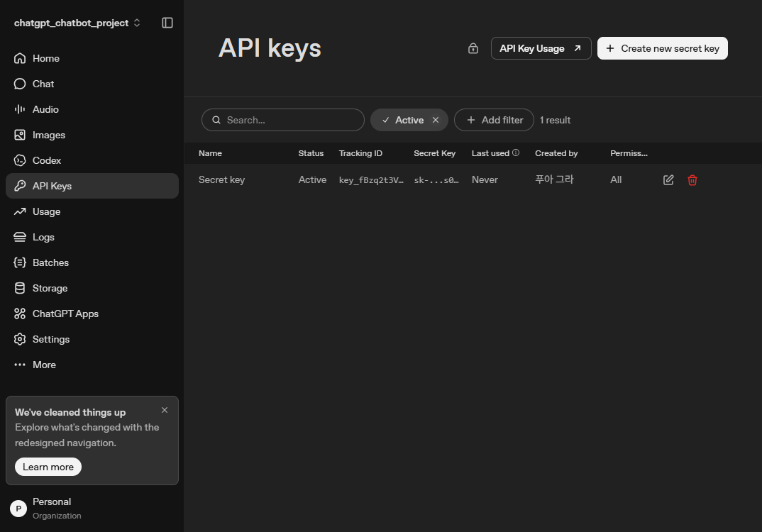Screen dimensions: 762x532
Task: Open the Chat section label
Action: [x=43, y=84]
